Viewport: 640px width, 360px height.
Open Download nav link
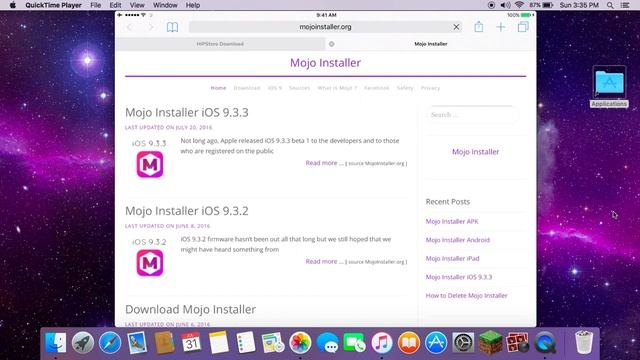tap(247, 88)
